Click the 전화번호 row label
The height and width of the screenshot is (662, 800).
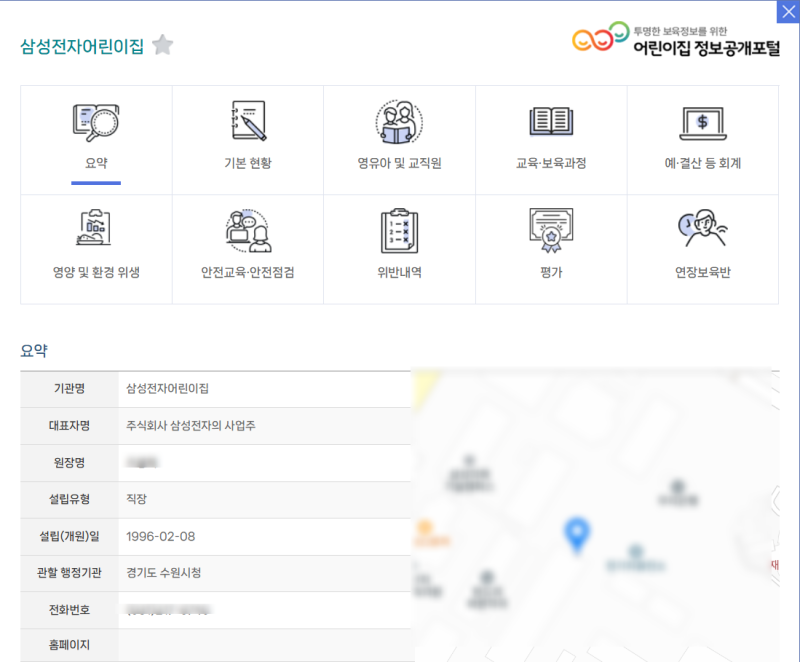69,610
